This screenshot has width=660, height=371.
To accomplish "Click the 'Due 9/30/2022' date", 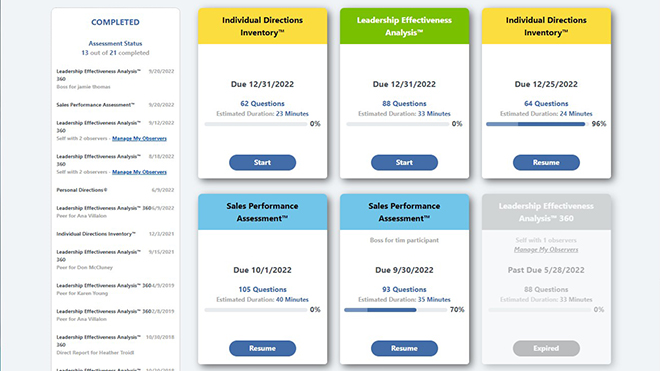I will 404,270.
